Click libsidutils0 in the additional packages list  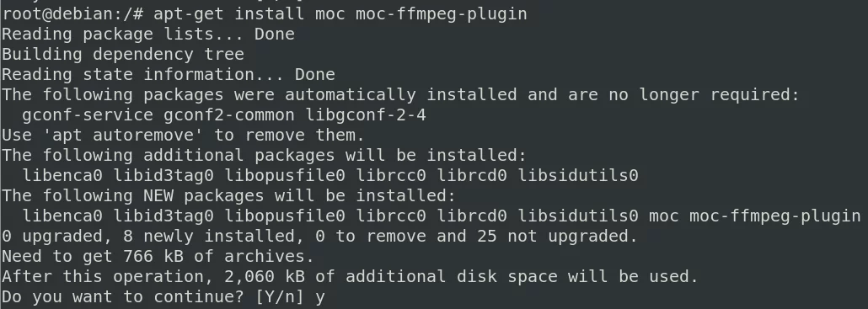click(578, 176)
